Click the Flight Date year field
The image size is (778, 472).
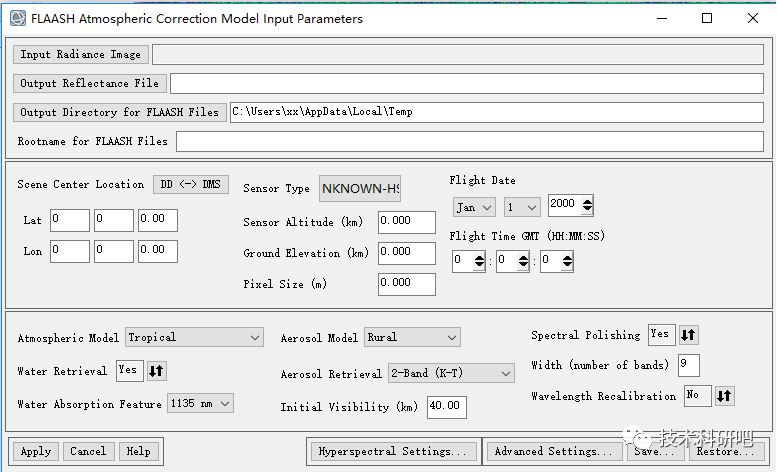pyautogui.click(x=565, y=205)
